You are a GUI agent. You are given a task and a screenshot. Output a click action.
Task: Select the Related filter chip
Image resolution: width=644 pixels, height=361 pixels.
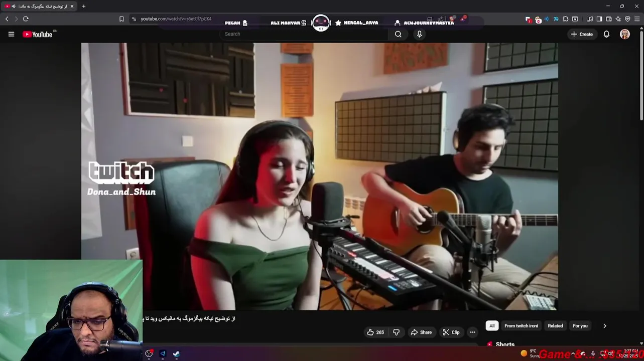pos(555,326)
